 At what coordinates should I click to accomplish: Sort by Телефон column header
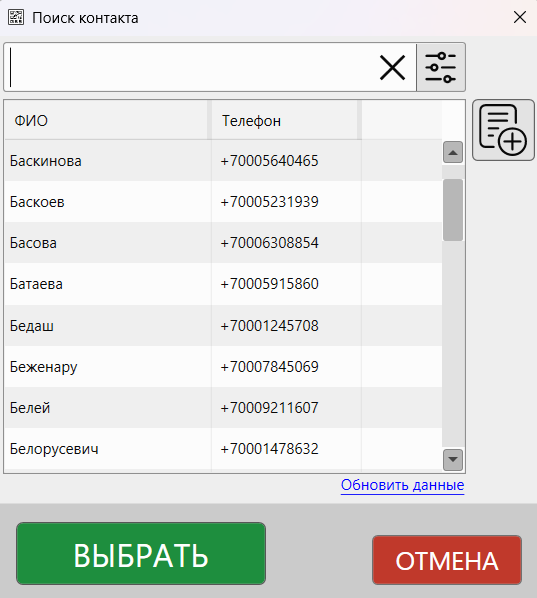285,121
